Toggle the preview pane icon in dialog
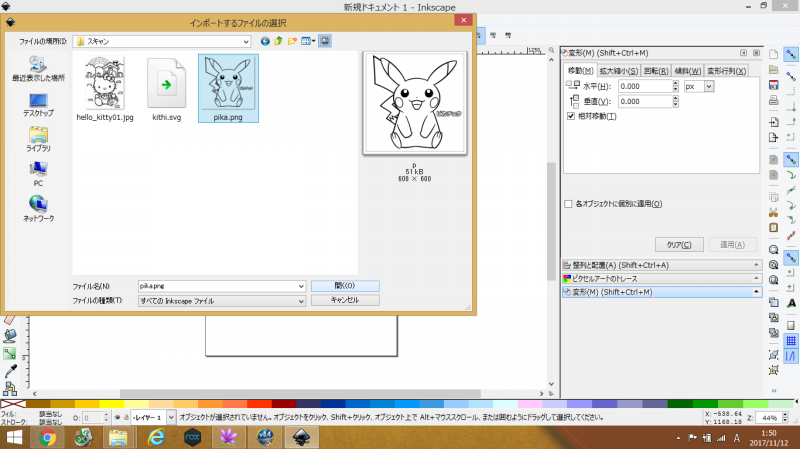 click(325, 41)
